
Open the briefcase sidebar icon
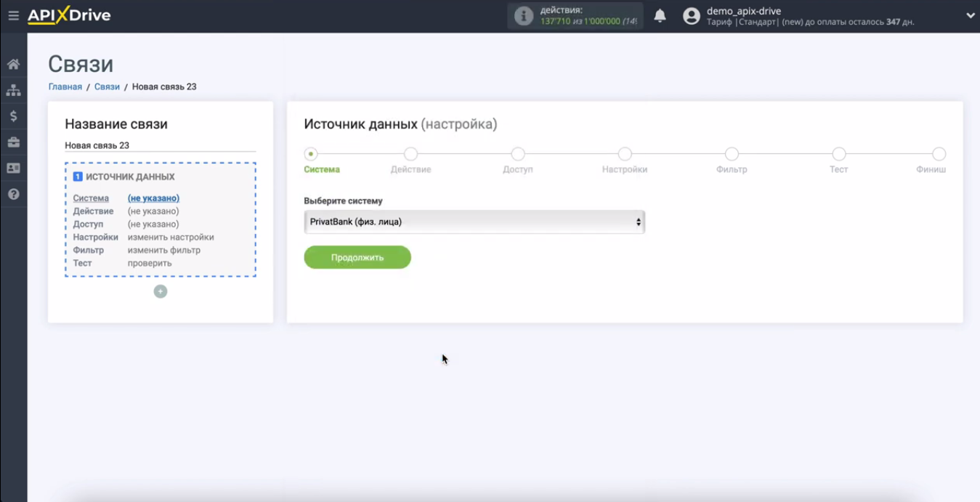(x=13, y=142)
